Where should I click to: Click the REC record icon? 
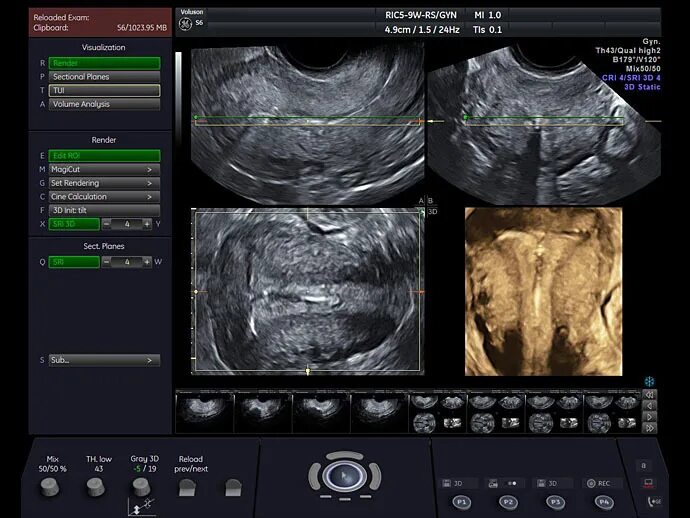(591, 483)
